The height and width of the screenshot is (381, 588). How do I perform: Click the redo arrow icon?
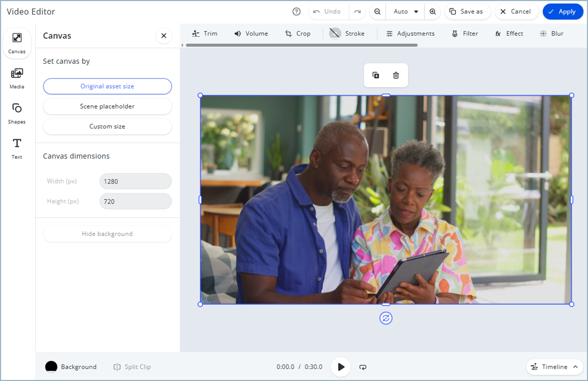(x=357, y=12)
